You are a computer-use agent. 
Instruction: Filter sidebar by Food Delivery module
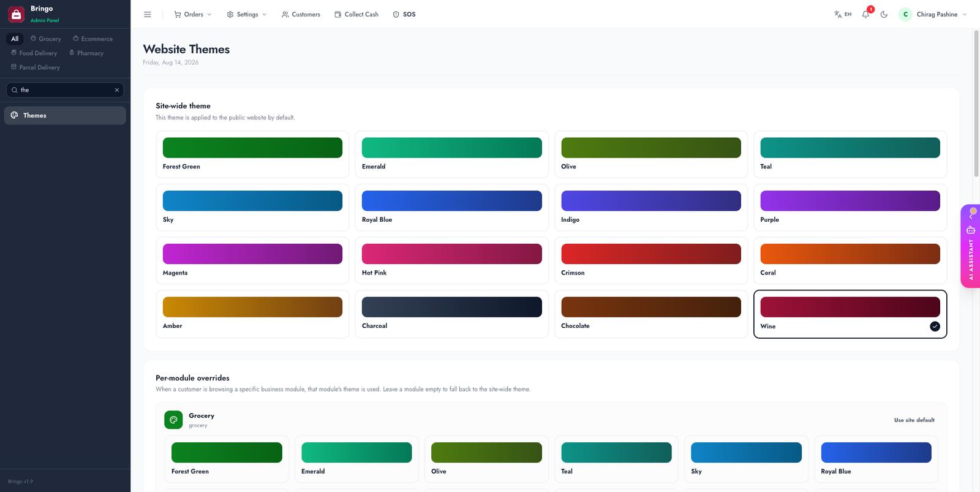click(34, 53)
